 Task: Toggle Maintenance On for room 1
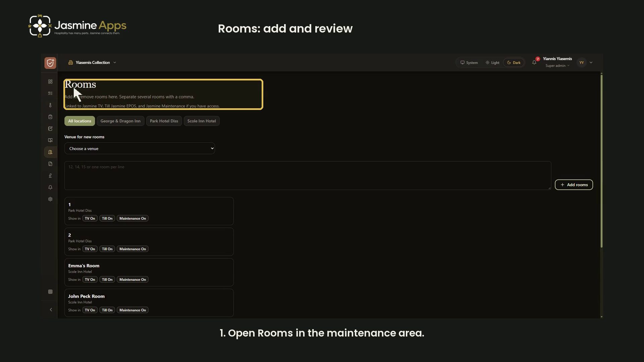coord(133,218)
